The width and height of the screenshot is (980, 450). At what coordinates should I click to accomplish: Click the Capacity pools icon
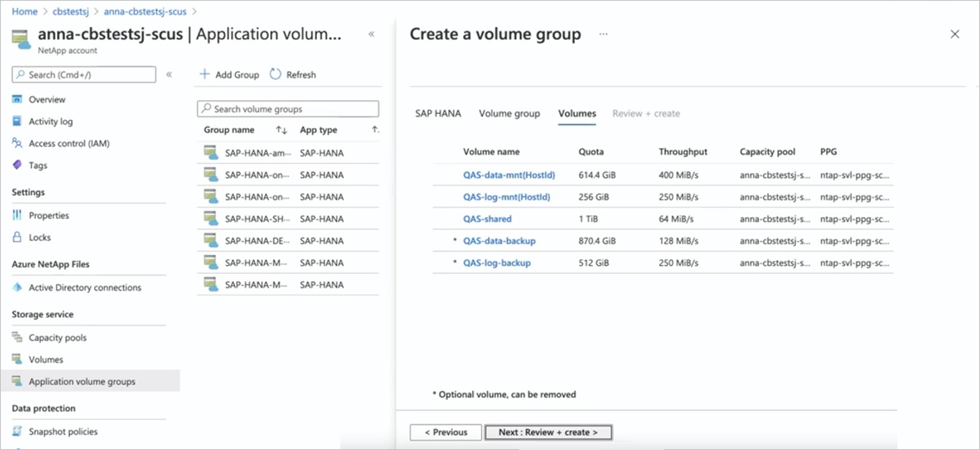(x=18, y=337)
